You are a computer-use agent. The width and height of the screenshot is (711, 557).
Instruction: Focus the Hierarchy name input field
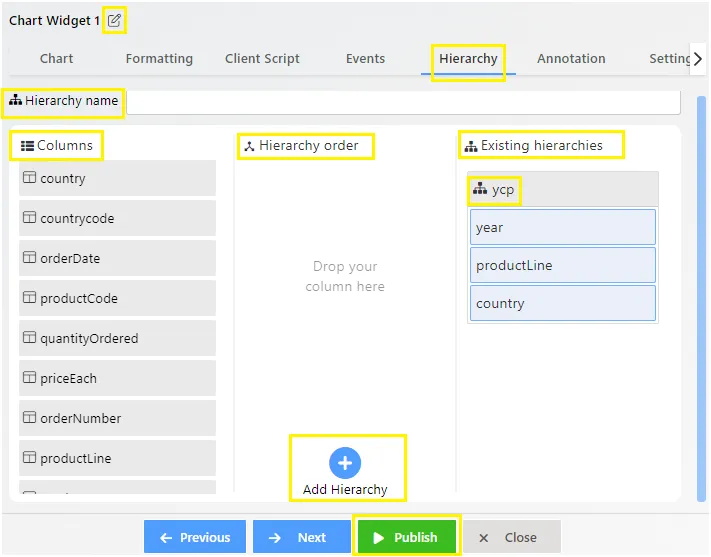(x=404, y=103)
